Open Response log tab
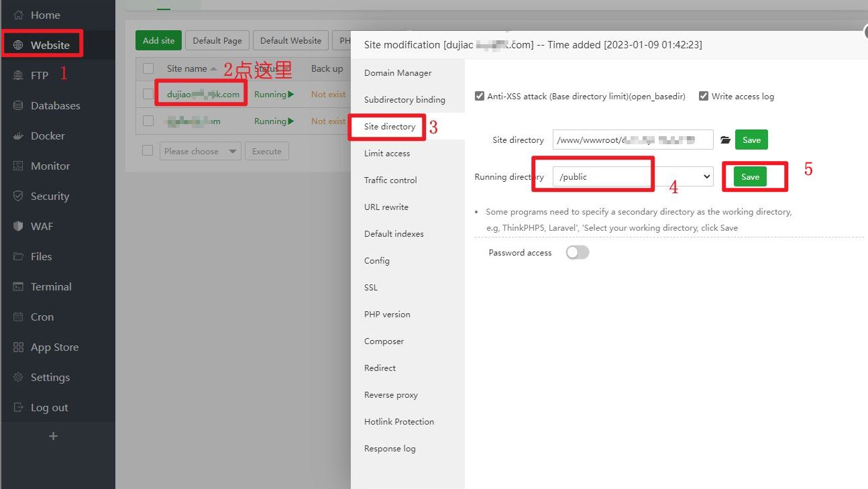The height and width of the screenshot is (489, 868). click(390, 448)
